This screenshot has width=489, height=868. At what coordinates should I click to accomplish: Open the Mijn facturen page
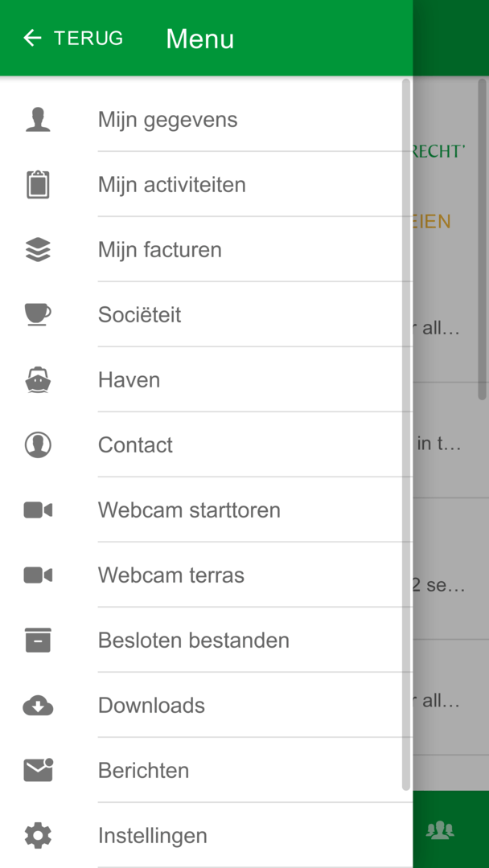pos(160,249)
